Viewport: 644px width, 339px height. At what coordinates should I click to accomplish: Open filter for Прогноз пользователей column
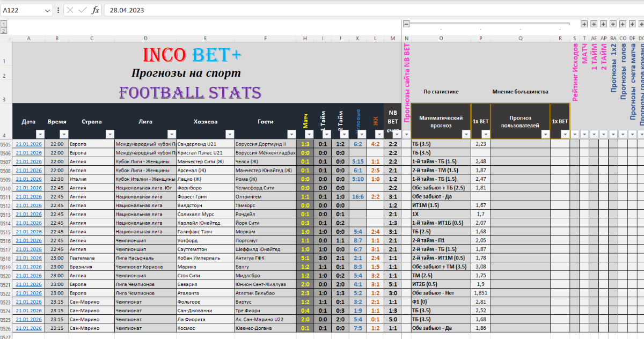click(x=545, y=134)
